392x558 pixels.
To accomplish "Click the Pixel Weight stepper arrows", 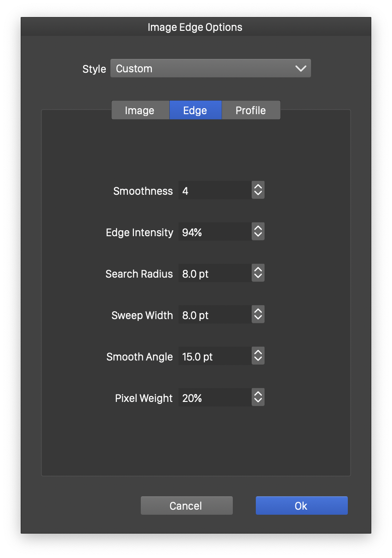I will click(x=258, y=397).
